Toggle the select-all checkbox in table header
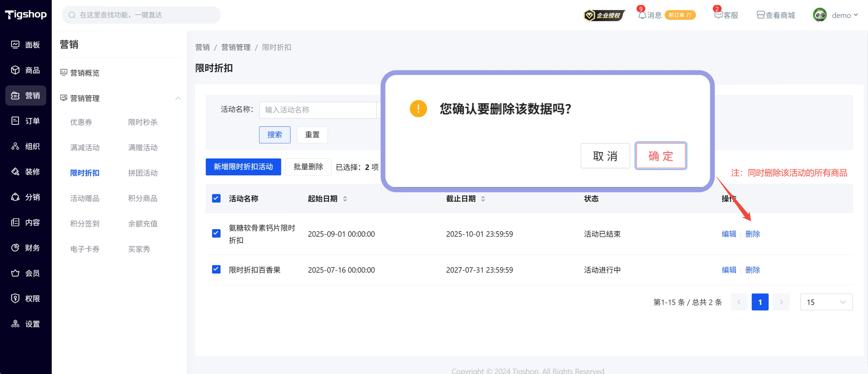 coord(216,198)
